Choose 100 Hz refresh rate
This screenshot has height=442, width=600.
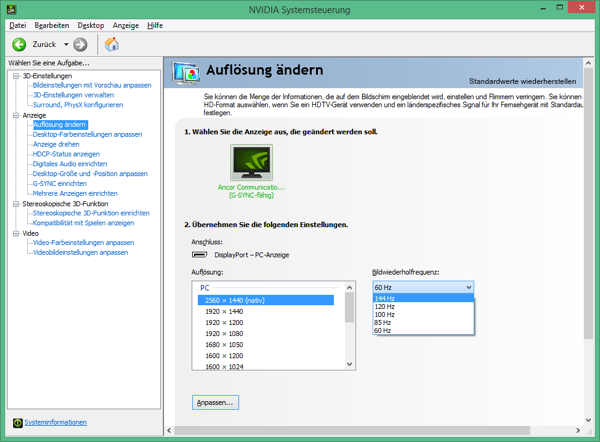pyautogui.click(x=423, y=315)
